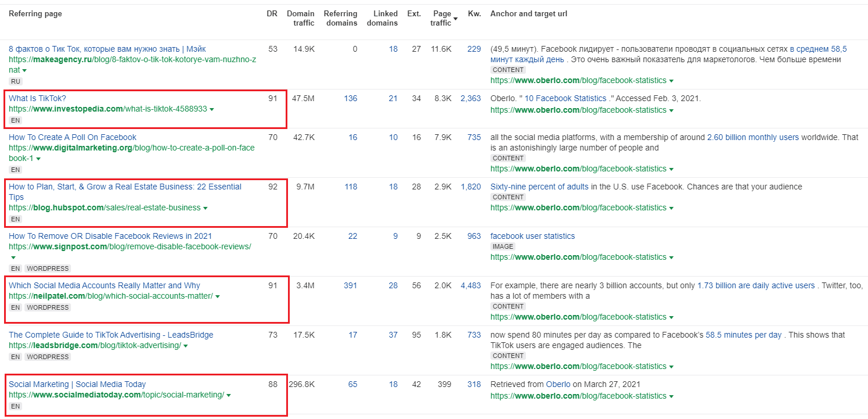868x419 pixels.
Task: Open 'How To Remove OR Disable Facebook Reviews' link
Action: [111, 236]
